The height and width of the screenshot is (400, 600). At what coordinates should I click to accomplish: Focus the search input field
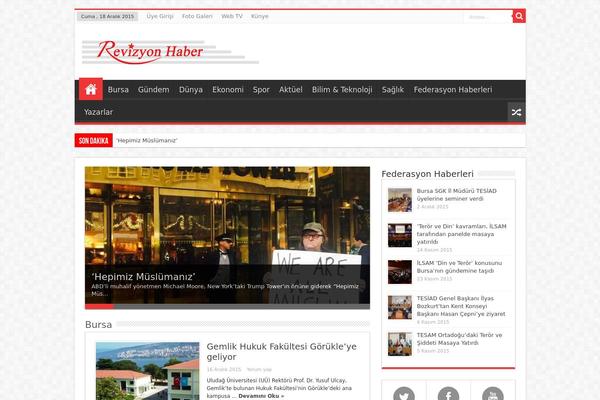488,17
